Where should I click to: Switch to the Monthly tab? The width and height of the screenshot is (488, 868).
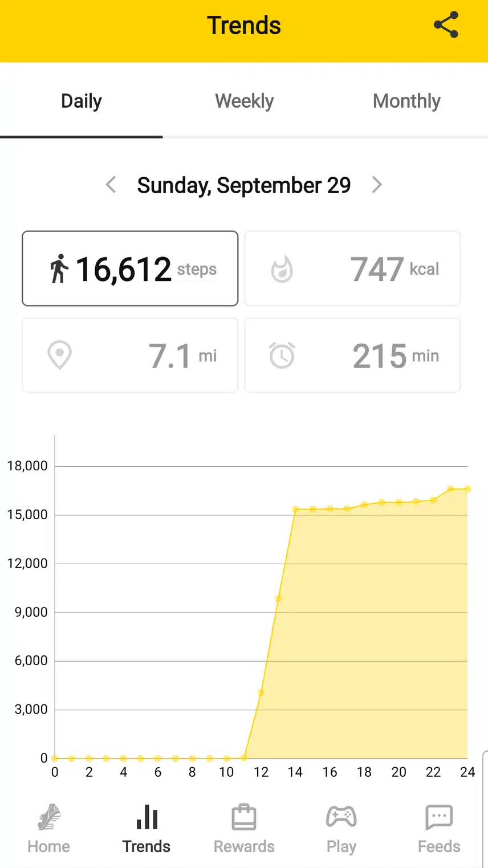pos(406,101)
